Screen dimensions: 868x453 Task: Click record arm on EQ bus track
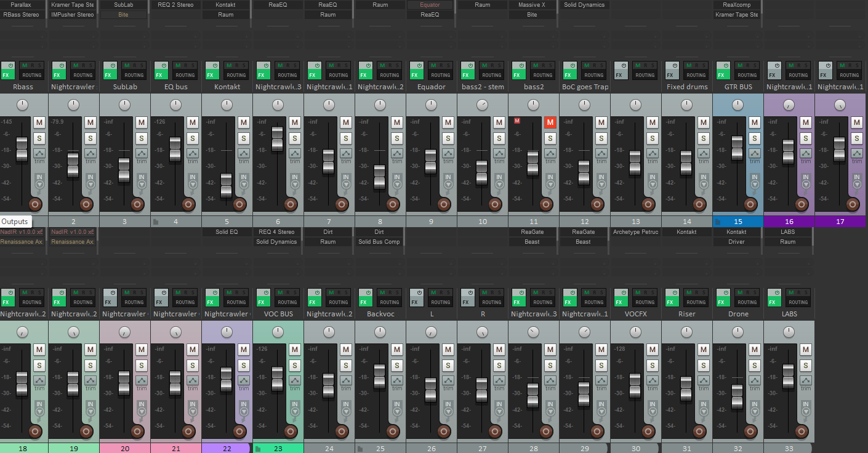[188, 204]
